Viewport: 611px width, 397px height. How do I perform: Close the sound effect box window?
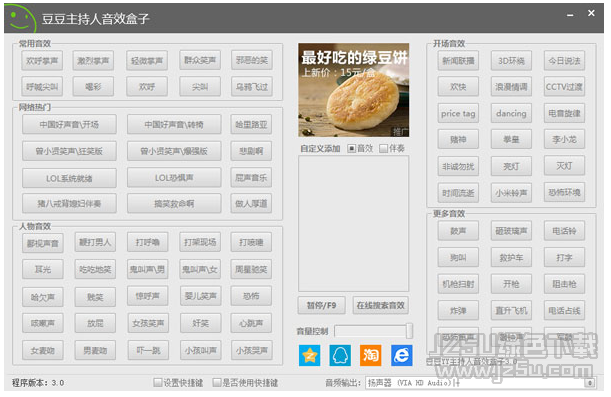click(x=591, y=13)
